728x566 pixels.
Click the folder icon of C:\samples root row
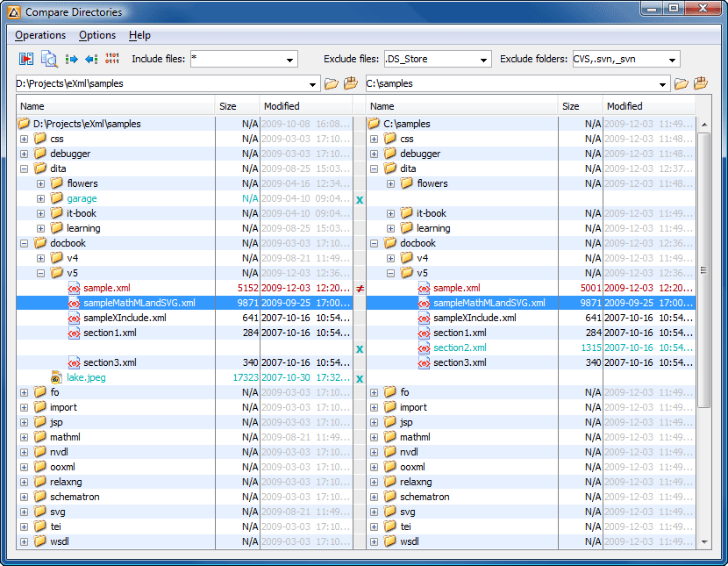[374, 124]
